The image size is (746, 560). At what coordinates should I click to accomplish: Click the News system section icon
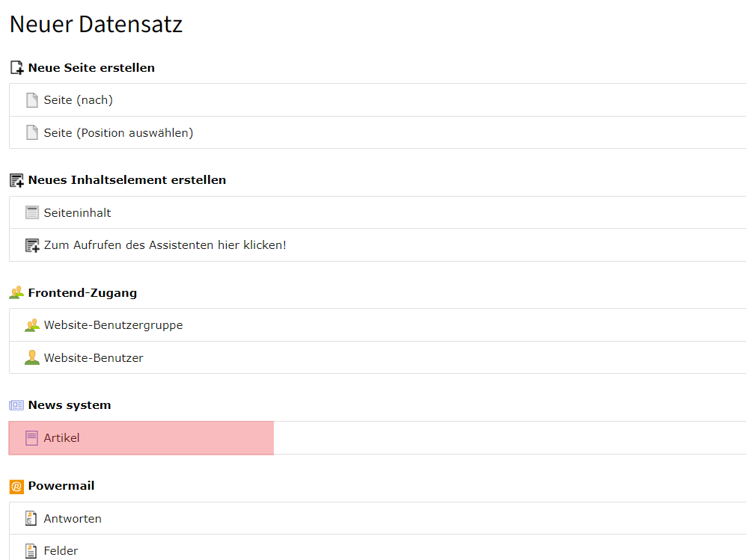(16, 405)
